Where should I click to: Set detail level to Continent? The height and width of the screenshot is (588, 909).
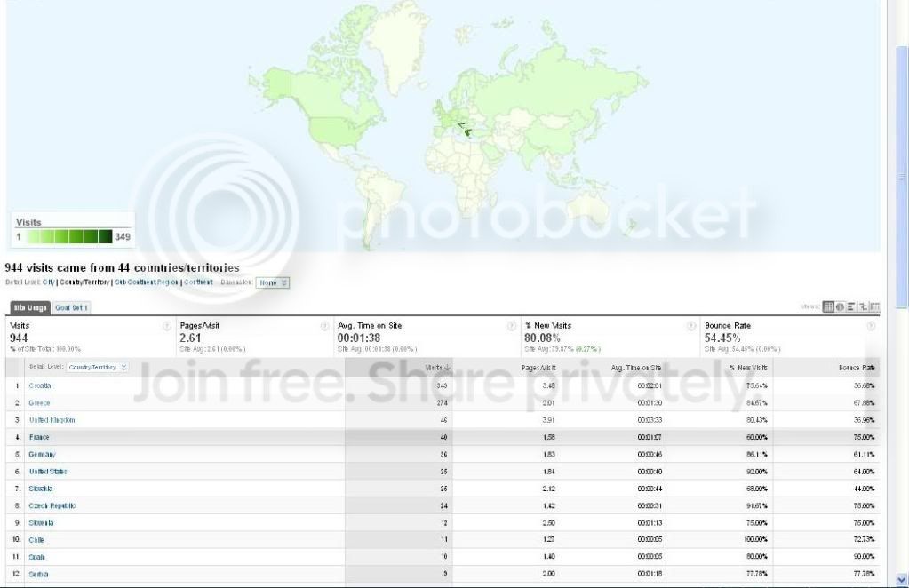(198, 282)
